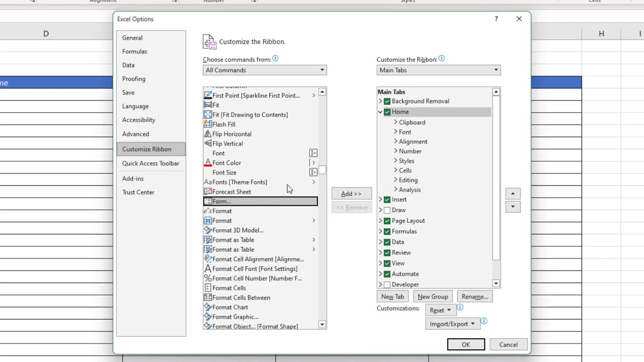The width and height of the screenshot is (644, 362).
Task: Click the Format Object command icon
Action: tap(208, 326)
